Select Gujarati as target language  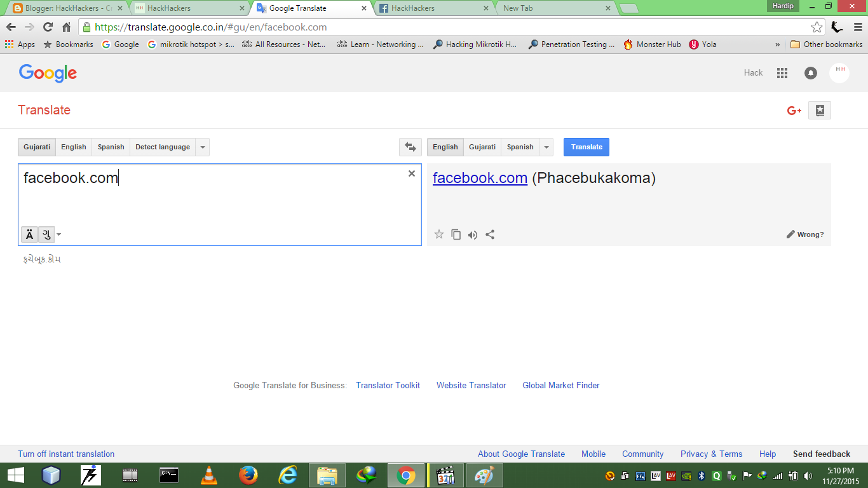click(x=482, y=147)
